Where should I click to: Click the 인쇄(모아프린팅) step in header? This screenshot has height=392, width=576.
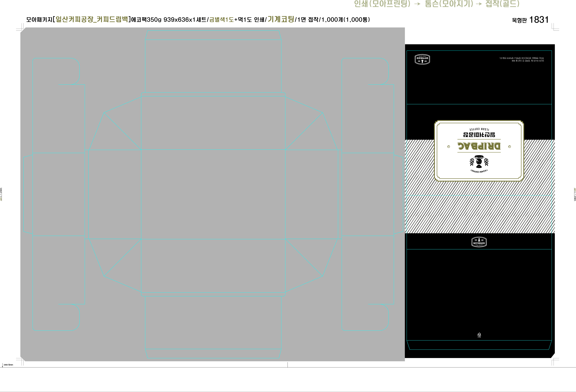click(382, 4)
